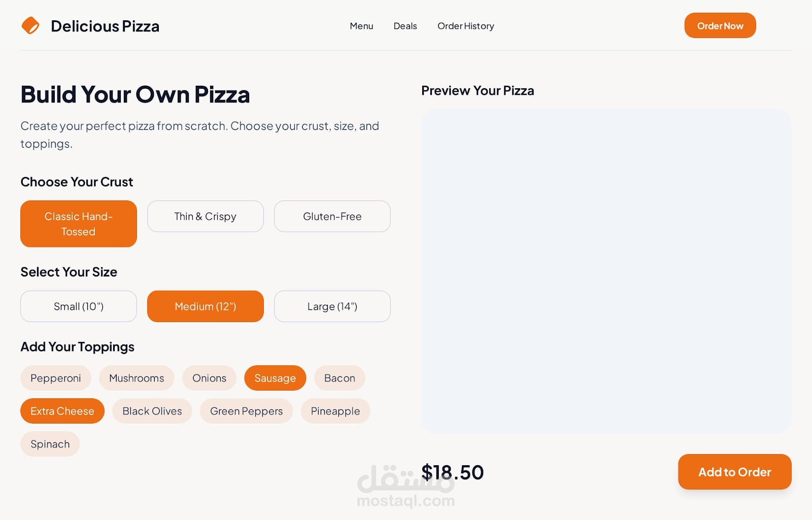Add Bacon to the pizza
This screenshot has width=812, height=520.
click(340, 378)
